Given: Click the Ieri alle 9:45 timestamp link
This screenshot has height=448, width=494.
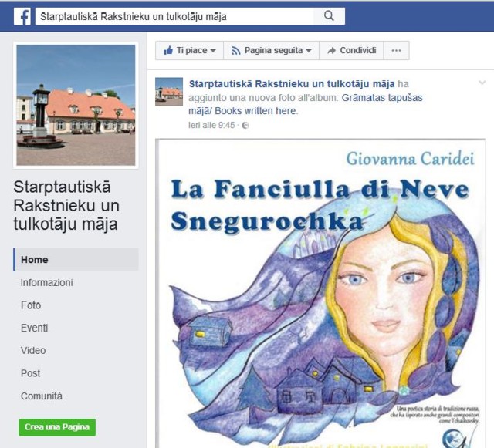Looking at the screenshot, I should (211, 126).
